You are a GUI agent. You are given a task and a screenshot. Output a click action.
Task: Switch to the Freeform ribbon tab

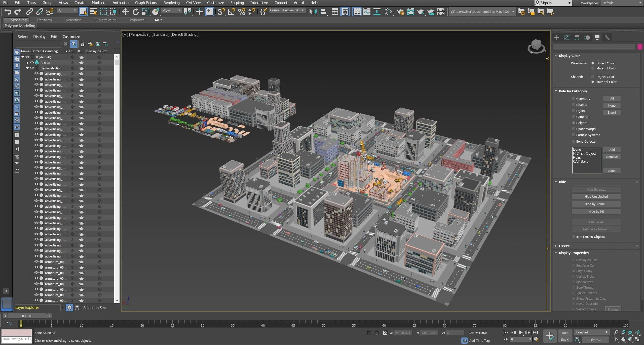click(x=44, y=20)
